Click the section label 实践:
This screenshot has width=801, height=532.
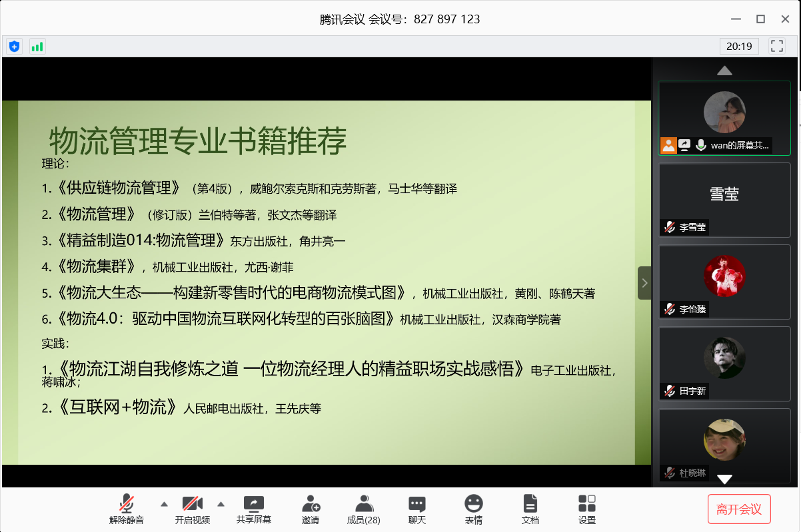[55, 344]
